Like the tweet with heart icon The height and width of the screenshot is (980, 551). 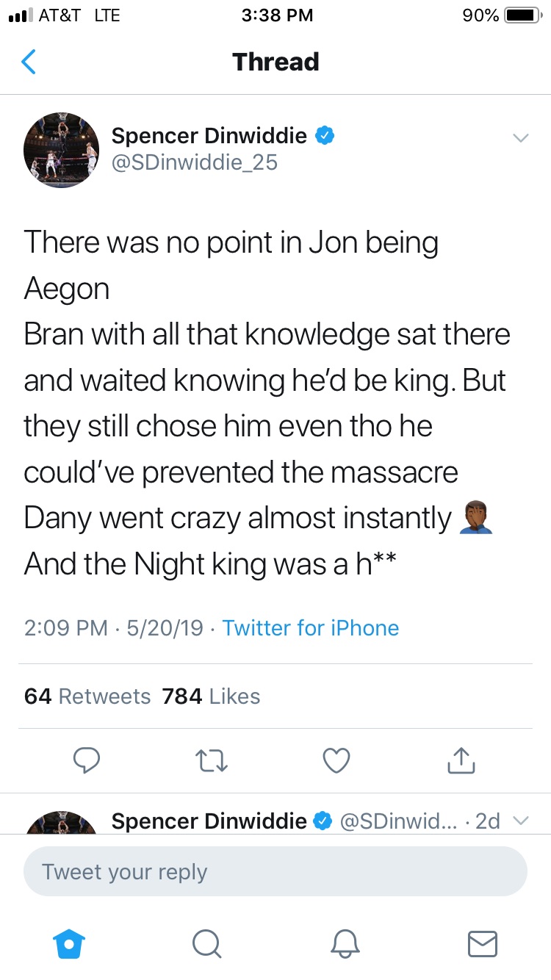[336, 760]
